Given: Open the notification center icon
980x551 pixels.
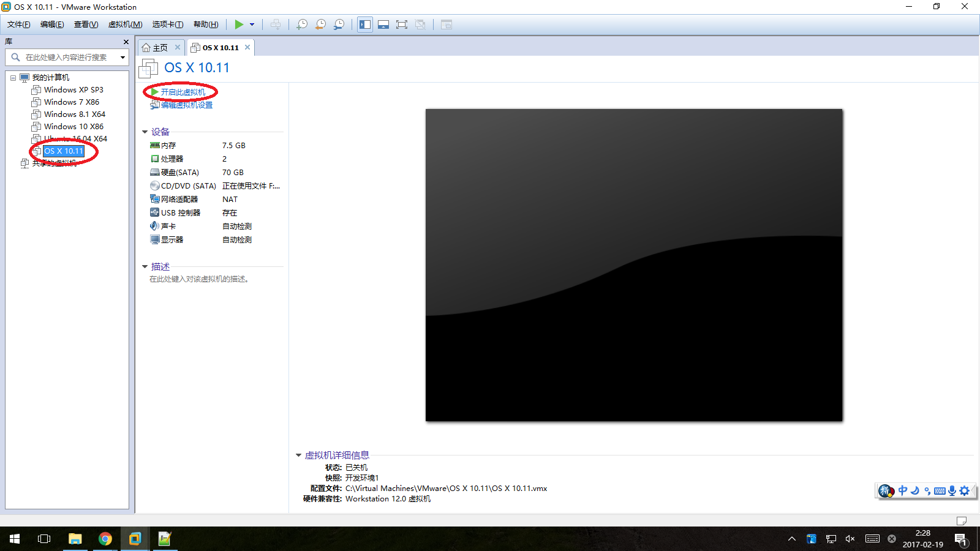Looking at the screenshot, I should pos(960,539).
